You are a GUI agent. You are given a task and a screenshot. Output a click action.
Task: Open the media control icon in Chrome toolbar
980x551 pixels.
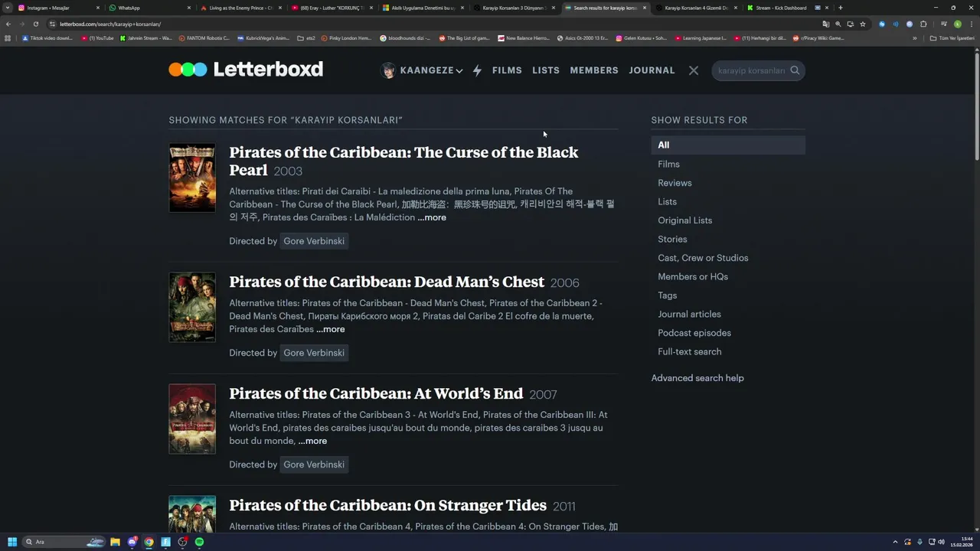pyautogui.click(x=943, y=24)
